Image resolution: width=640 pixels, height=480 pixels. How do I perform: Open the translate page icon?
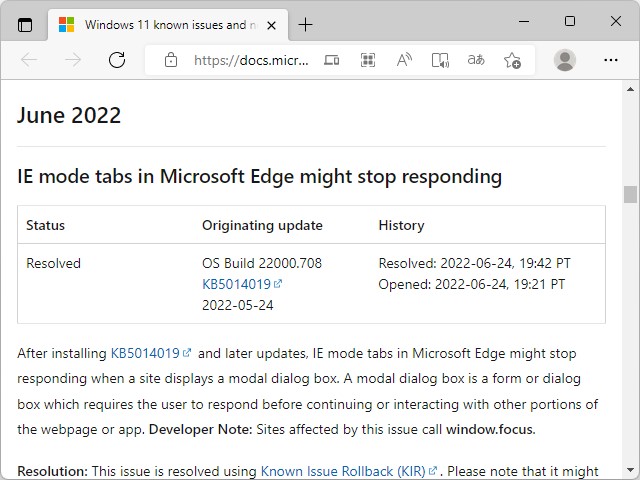[476, 60]
